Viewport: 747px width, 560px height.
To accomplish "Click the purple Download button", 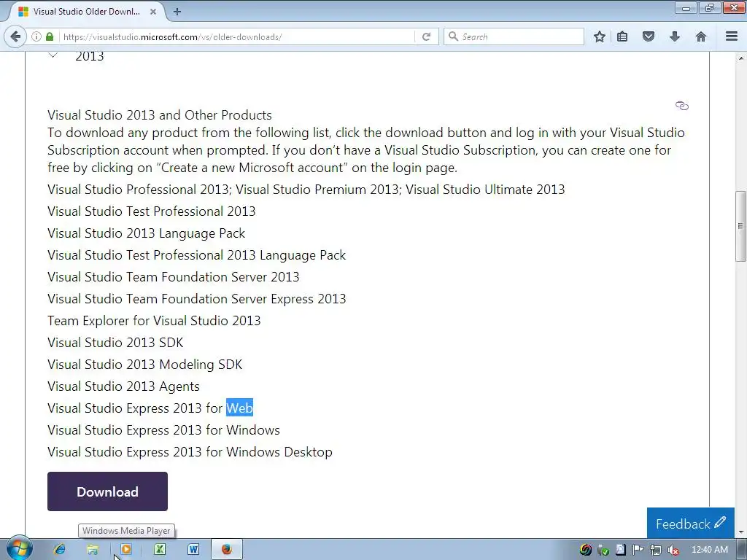I will 108,491.
